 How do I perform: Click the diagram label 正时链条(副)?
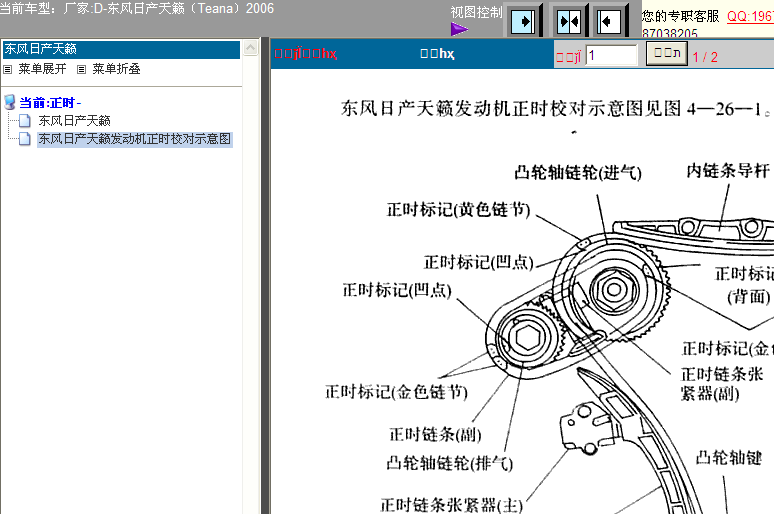(435, 435)
